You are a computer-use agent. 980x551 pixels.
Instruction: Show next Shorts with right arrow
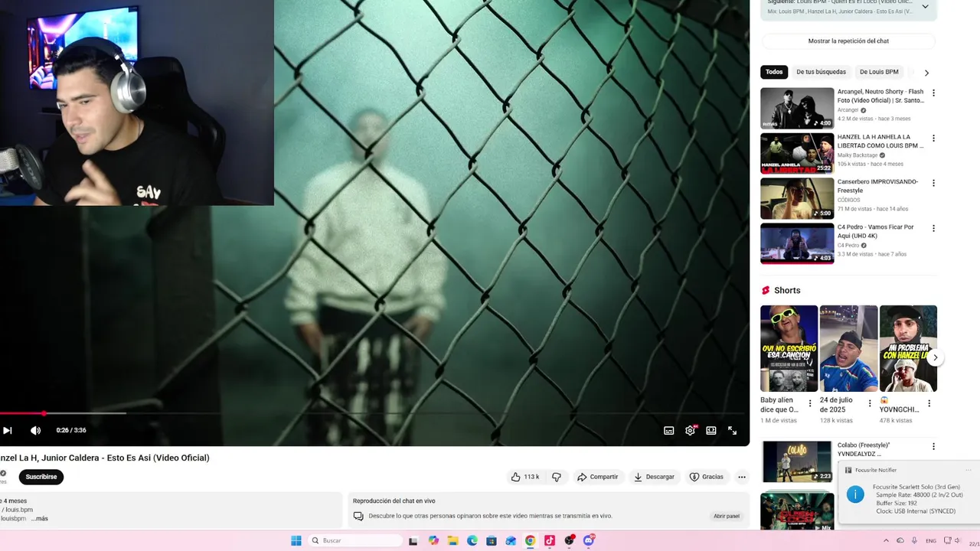[935, 357]
